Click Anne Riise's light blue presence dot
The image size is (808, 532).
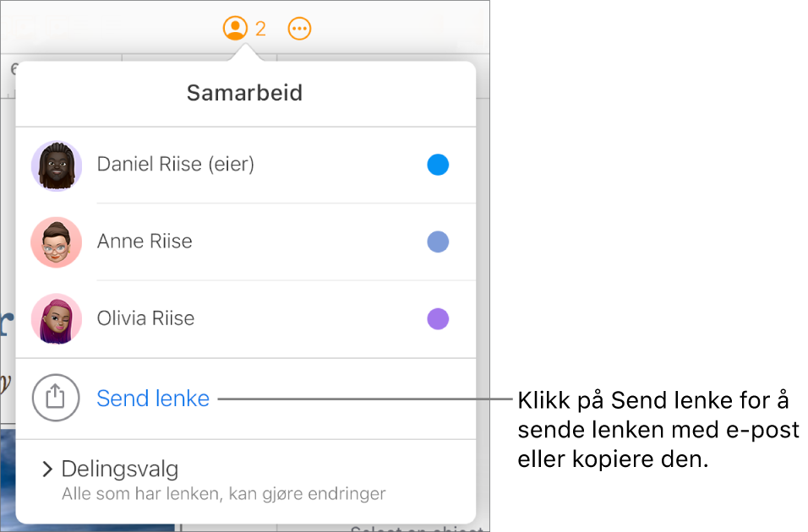tap(438, 242)
